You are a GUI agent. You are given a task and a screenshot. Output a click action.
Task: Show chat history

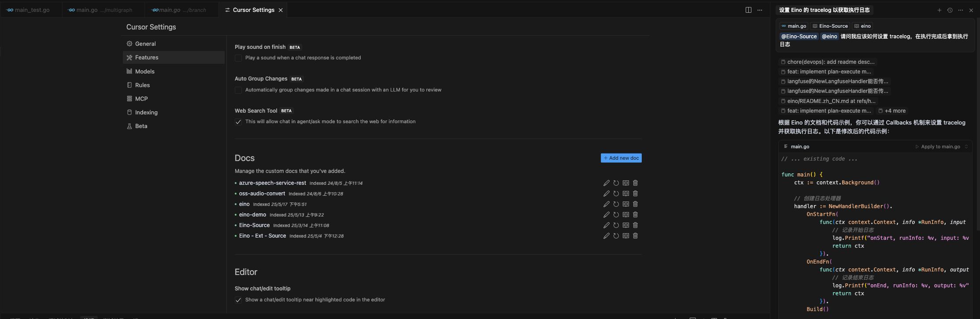click(950, 10)
